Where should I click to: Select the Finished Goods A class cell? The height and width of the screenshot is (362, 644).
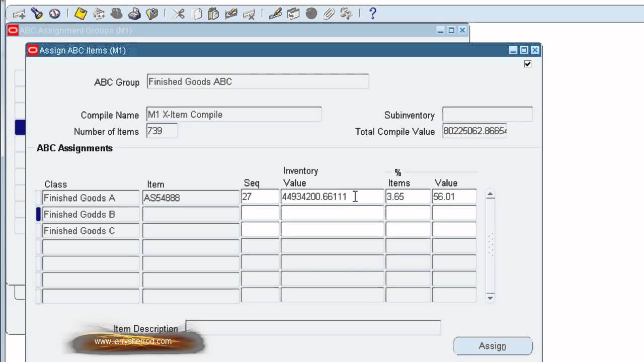coord(91,198)
